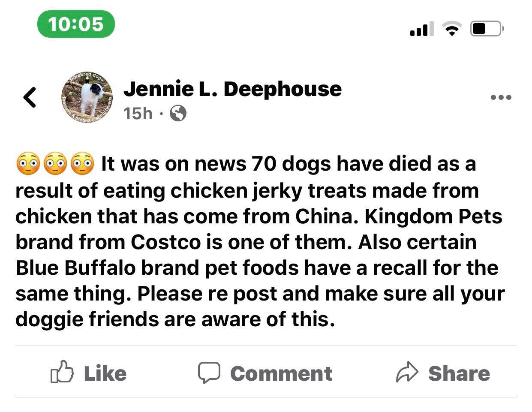Tap the third flushed face emoji
Screen dimensions: 532x412
pyautogui.click(x=82, y=164)
